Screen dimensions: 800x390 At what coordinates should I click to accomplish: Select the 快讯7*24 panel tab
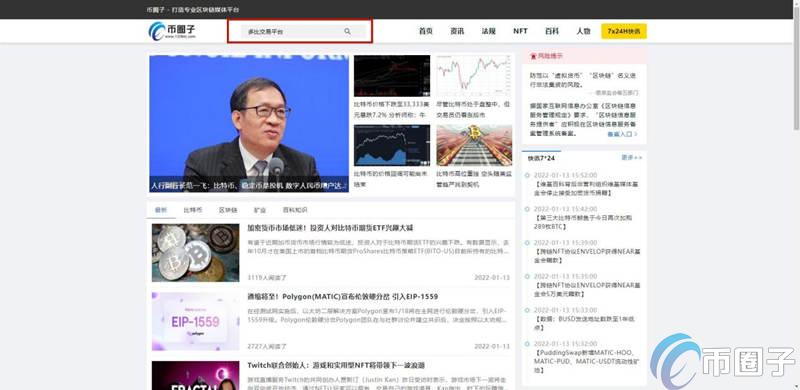click(x=541, y=158)
